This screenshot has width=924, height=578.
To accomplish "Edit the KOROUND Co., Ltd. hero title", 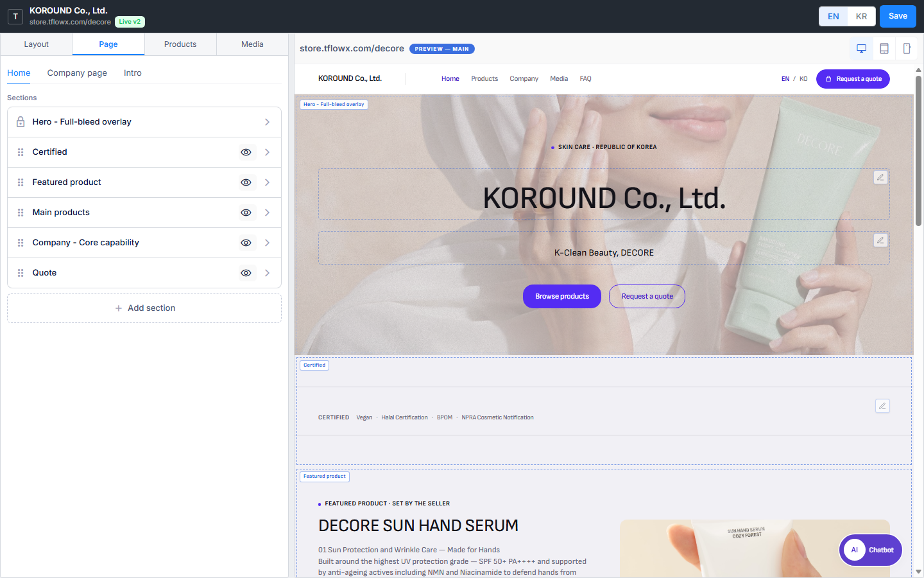I will 881,177.
